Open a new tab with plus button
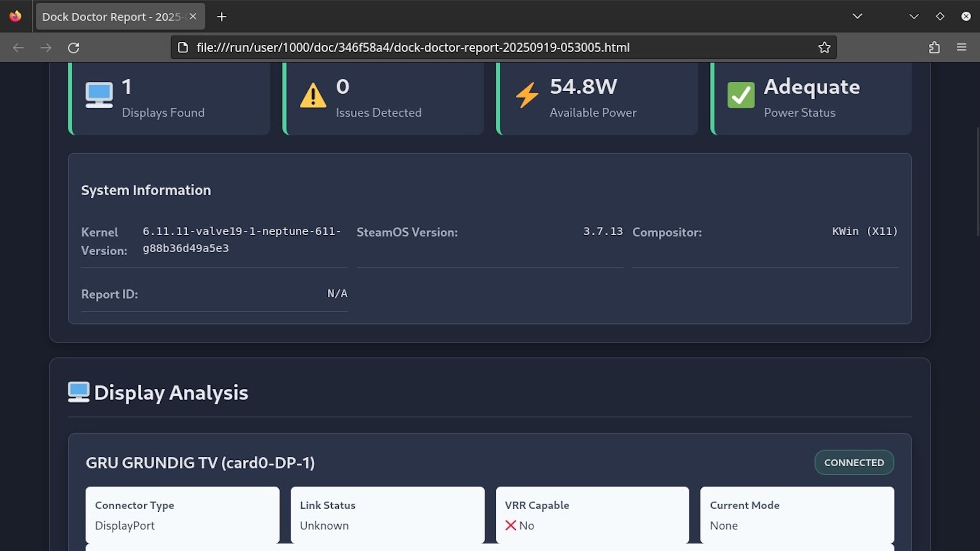Screen dimensions: 980x551 pos(222,17)
